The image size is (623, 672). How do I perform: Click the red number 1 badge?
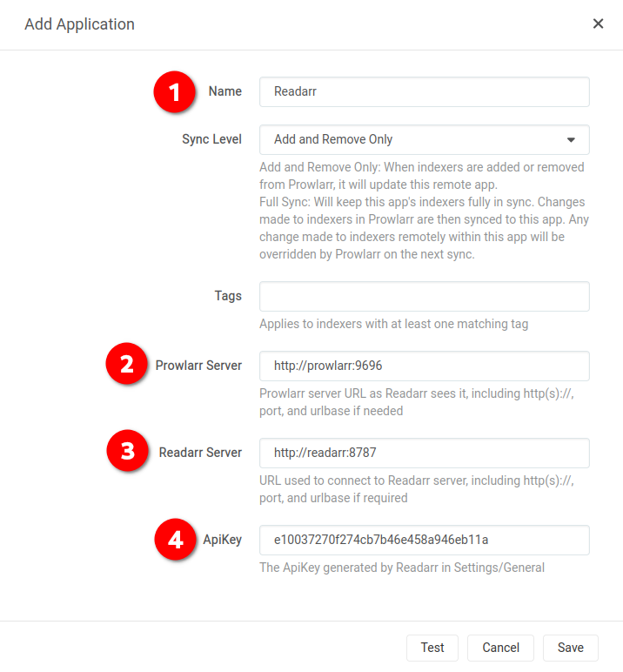(x=174, y=91)
